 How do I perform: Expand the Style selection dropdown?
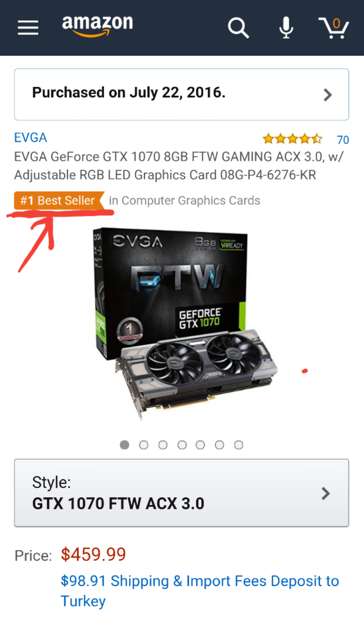tap(181, 493)
